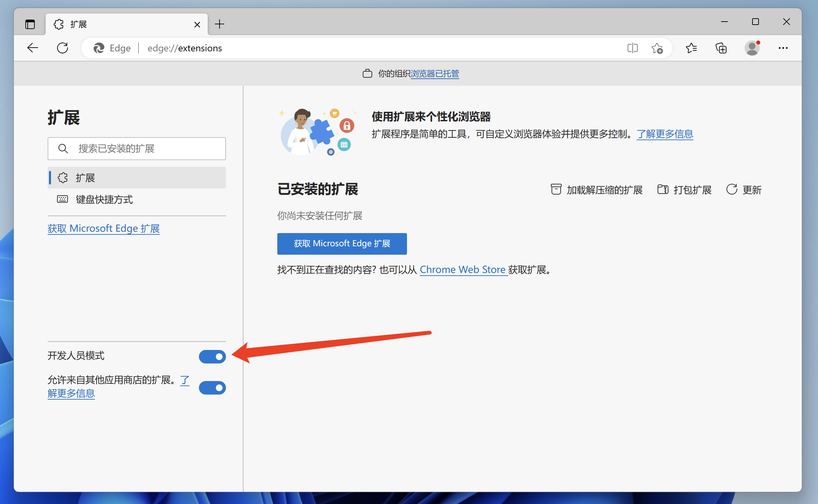Open a new tab with plus button

pyautogui.click(x=220, y=24)
